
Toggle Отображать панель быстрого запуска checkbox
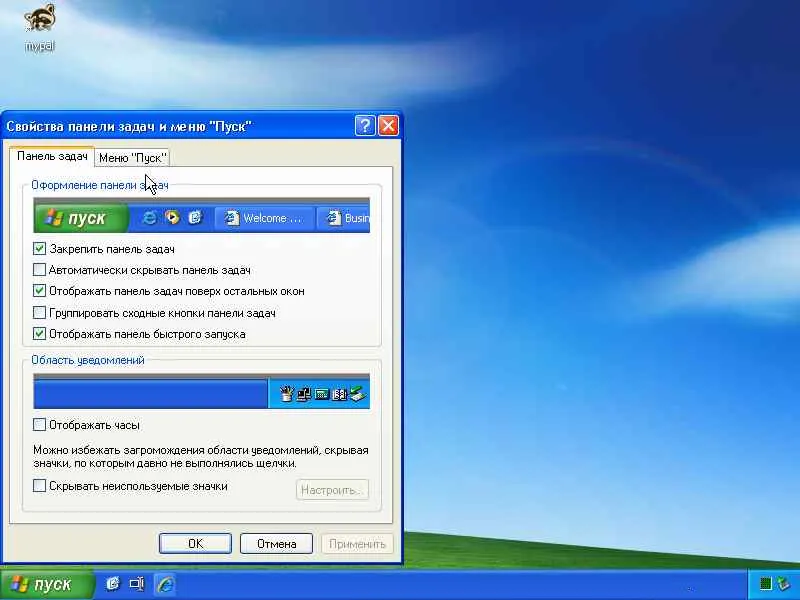click(139, 334)
